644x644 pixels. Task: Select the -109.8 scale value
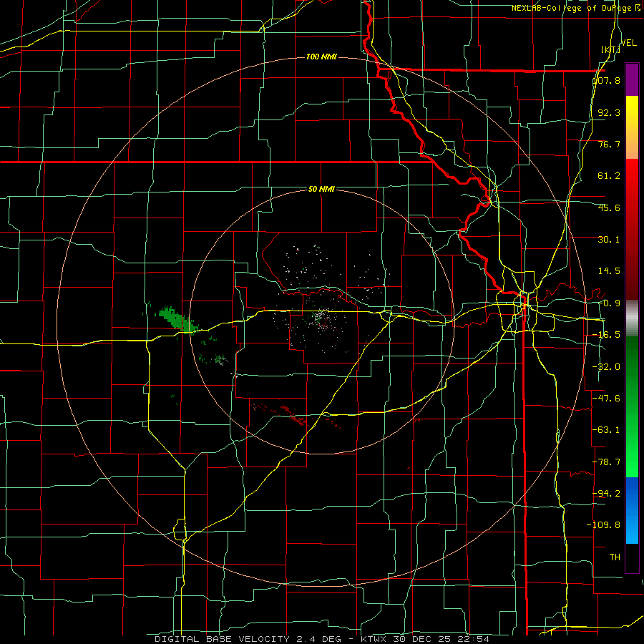tap(603, 525)
